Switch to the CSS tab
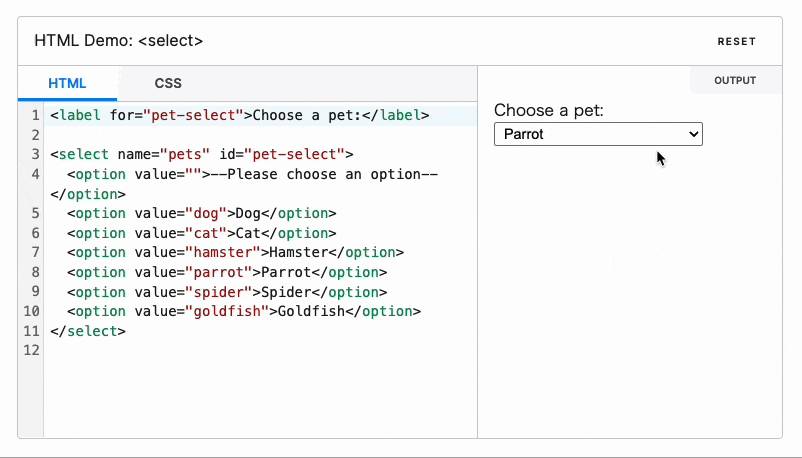Viewport: 802px width, 458px height. click(168, 84)
